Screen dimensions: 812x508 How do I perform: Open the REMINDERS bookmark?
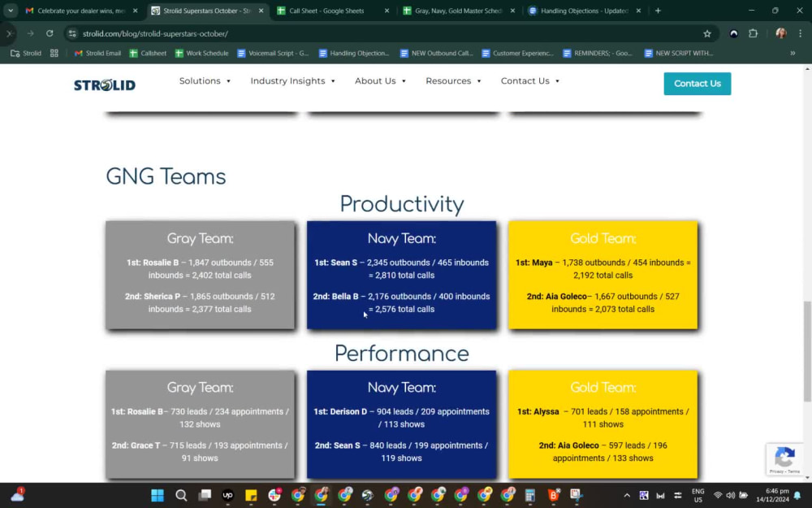pos(597,53)
